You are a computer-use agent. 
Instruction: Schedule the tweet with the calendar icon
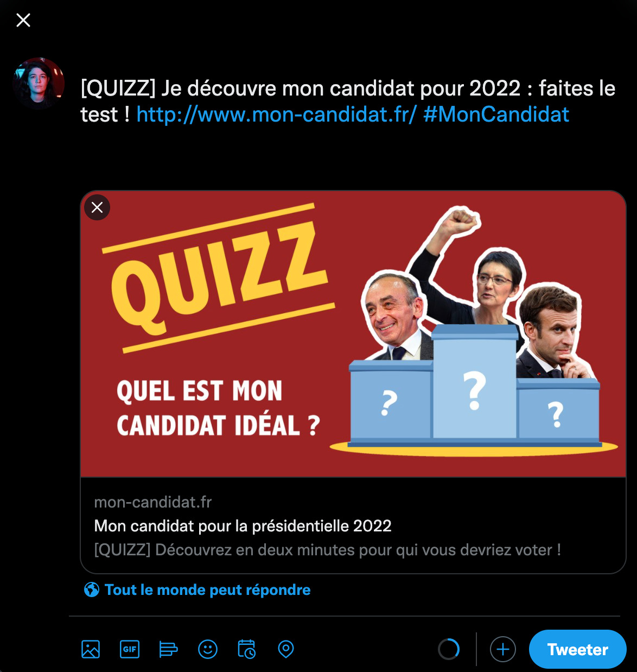point(247,649)
